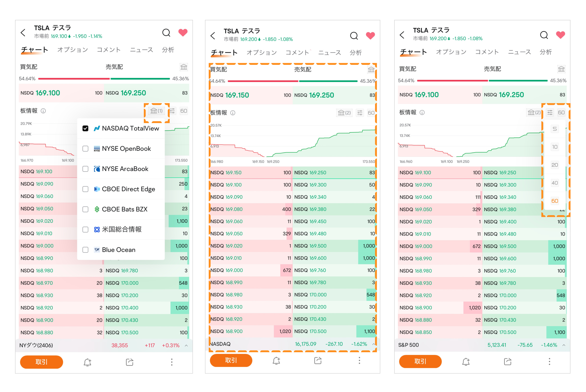
Task: Open exchange selector 🏛(2) in middle screen
Action: pyautogui.click(x=345, y=113)
